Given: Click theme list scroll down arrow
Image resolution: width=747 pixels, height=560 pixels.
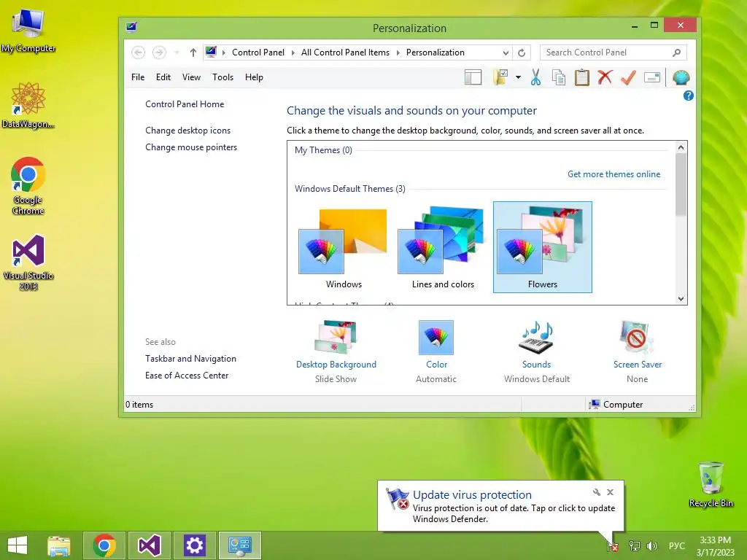Looking at the screenshot, I should click(x=681, y=298).
